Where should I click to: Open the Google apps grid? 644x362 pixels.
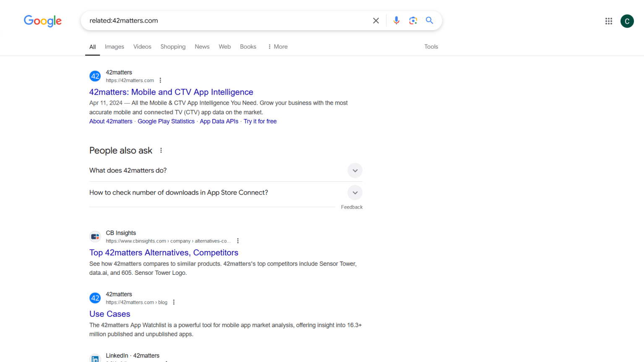point(608,21)
